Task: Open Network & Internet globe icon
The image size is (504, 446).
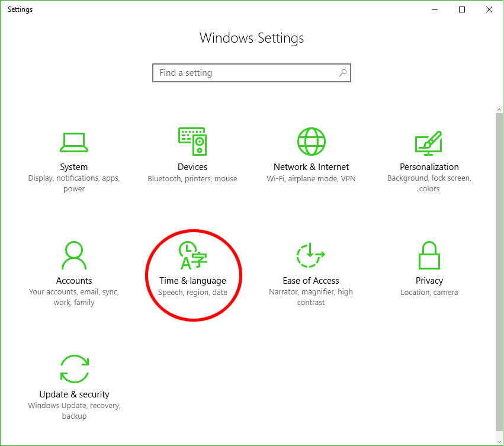Action: [311, 142]
